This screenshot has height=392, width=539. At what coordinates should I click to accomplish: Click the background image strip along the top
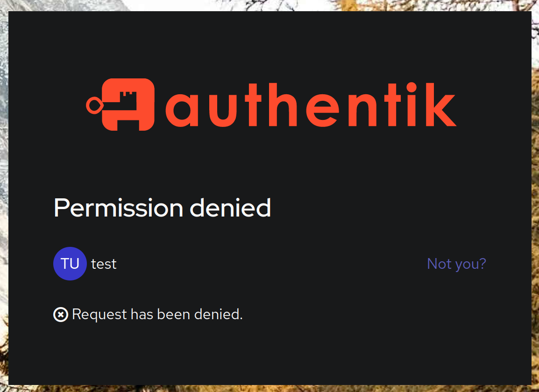click(x=269, y=5)
